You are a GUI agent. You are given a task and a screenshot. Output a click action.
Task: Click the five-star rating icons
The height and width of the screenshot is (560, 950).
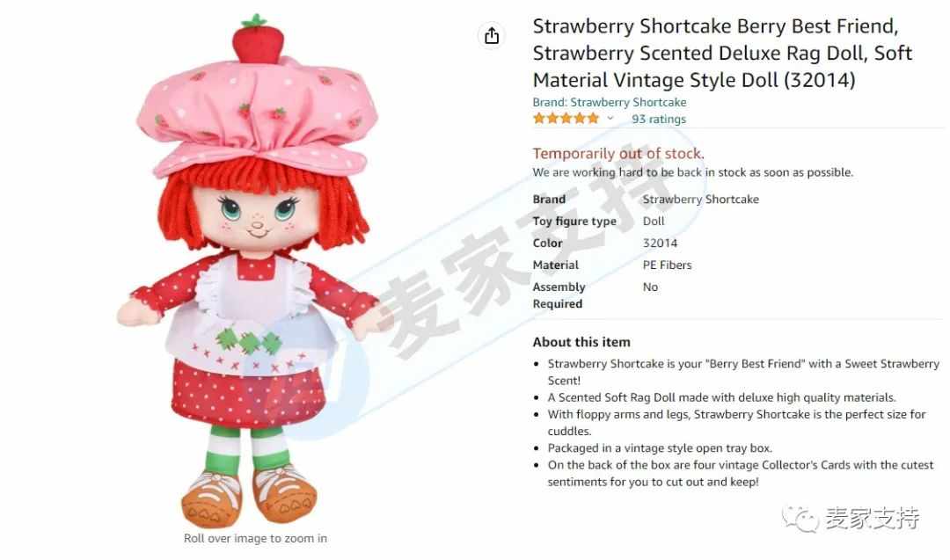(x=566, y=119)
